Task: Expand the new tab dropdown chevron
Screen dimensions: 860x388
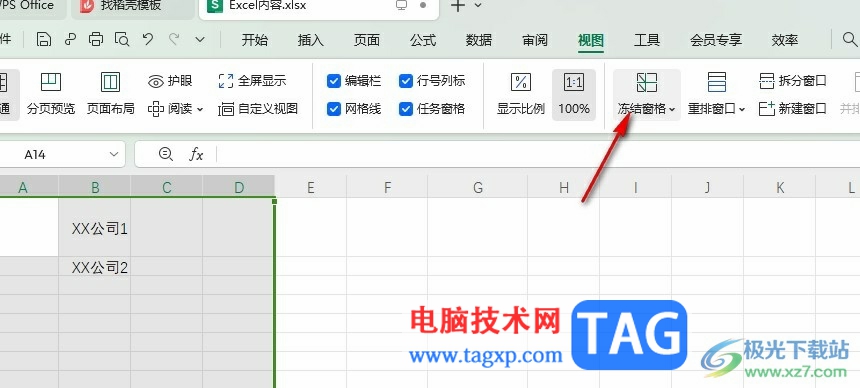Action: pos(478,5)
